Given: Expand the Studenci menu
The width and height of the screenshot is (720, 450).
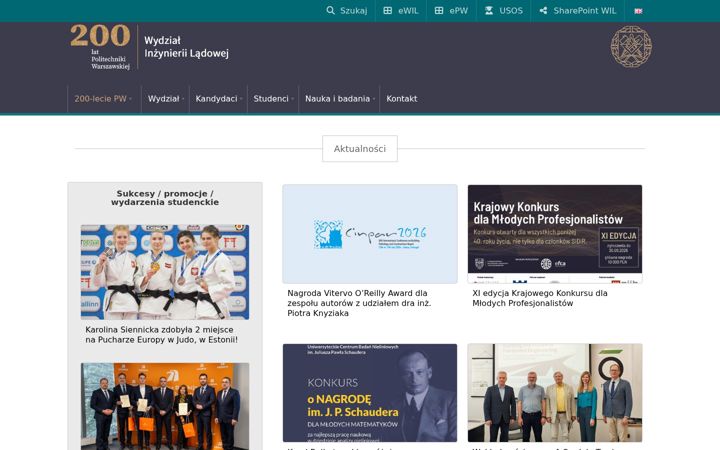Looking at the screenshot, I should [273, 99].
